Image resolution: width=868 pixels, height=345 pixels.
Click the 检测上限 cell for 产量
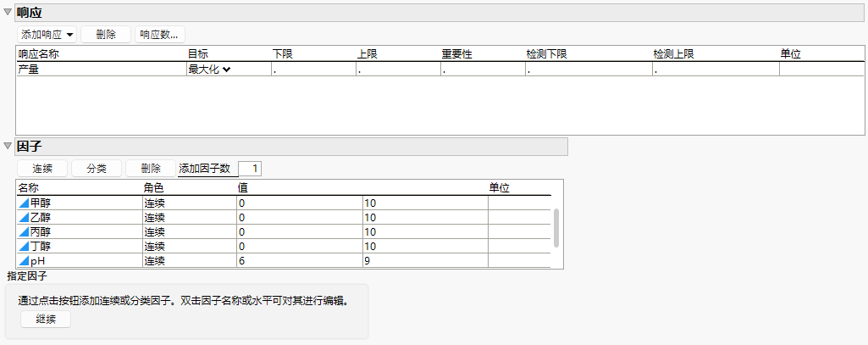715,70
